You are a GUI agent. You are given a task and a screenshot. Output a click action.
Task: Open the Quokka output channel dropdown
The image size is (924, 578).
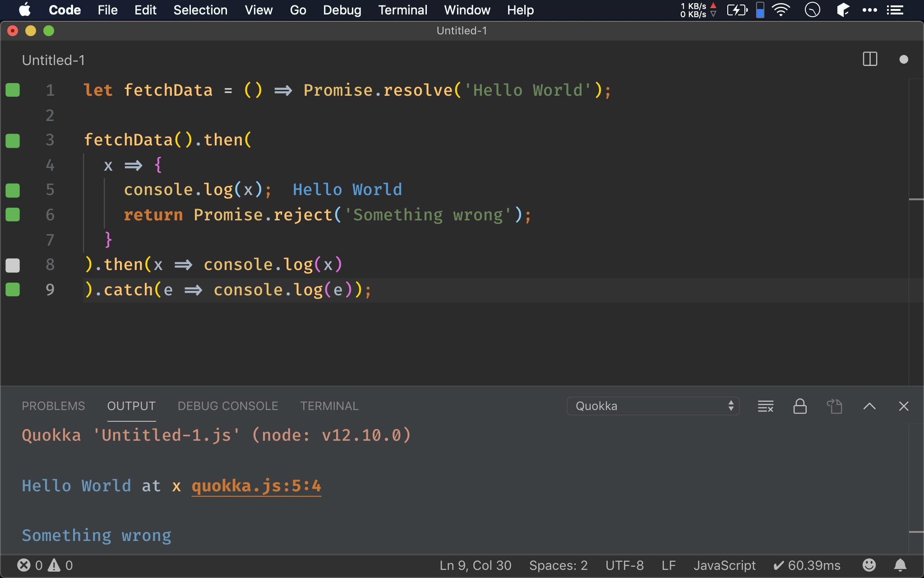tap(652, 406)
